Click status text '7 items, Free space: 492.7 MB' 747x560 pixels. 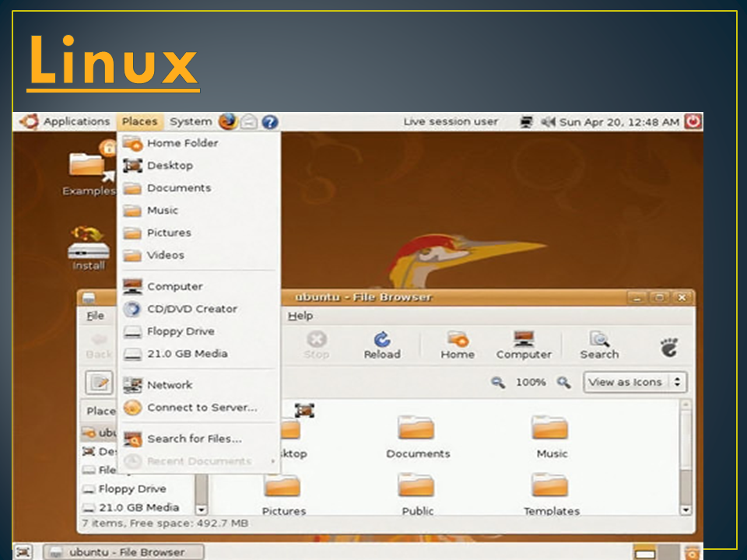[x=165, y=523]
